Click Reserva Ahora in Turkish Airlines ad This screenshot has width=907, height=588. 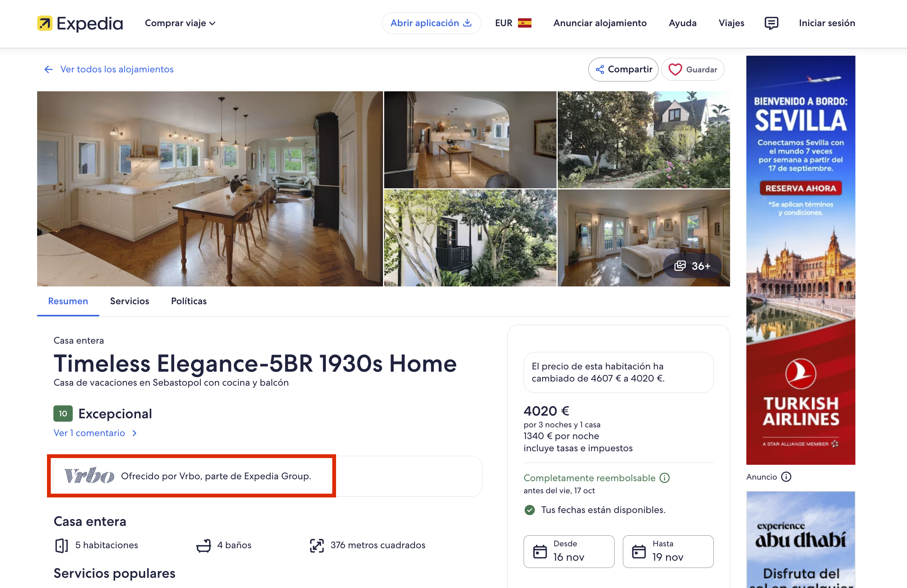point(800,188)
